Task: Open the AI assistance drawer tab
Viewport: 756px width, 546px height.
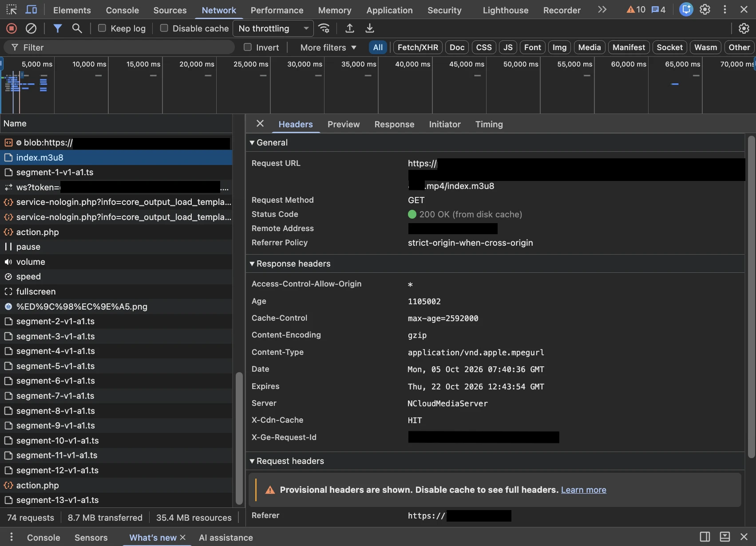Action: click(226, 538)
